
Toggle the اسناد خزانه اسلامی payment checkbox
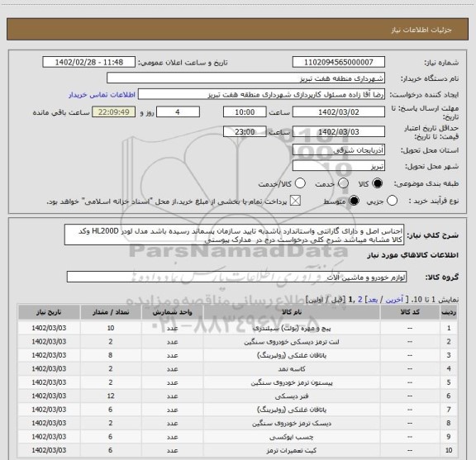pyautogui.click(x=295, y=201)
